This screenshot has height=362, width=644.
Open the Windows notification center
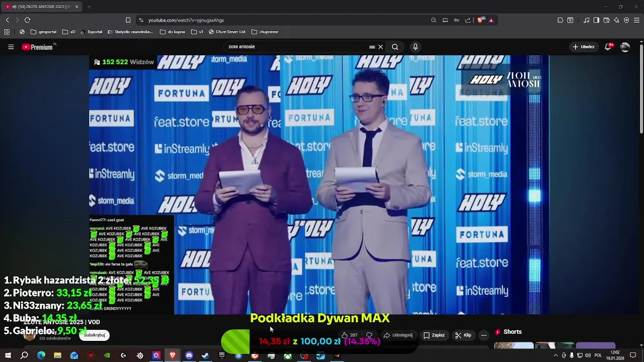(633, 355)
